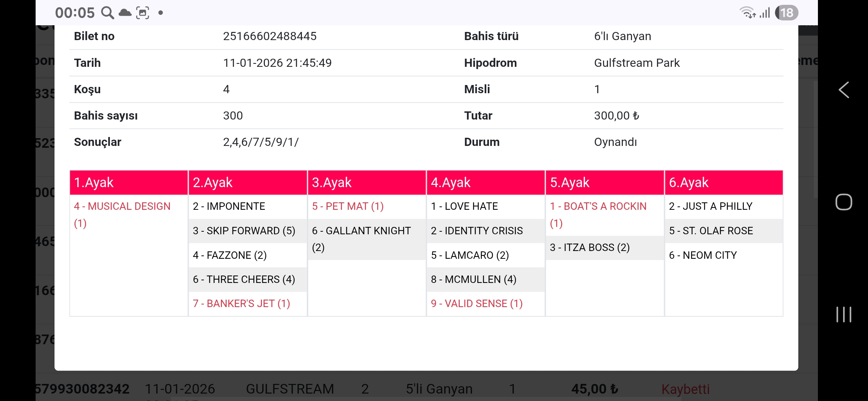Tap the screenshot capture icon in status bar

pyautogui.click(x=143, y=13)
